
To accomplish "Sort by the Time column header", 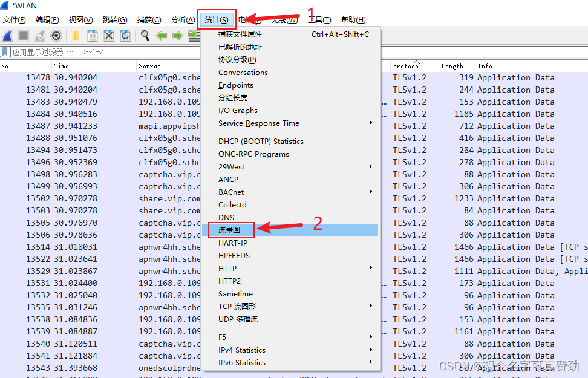I will 94,66.
